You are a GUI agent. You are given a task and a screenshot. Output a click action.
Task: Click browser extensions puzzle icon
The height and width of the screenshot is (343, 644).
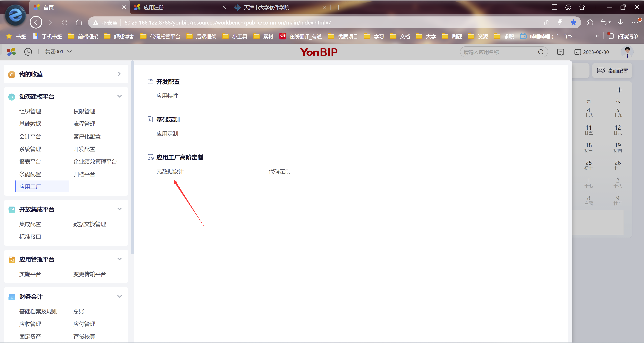coord(590,22)
